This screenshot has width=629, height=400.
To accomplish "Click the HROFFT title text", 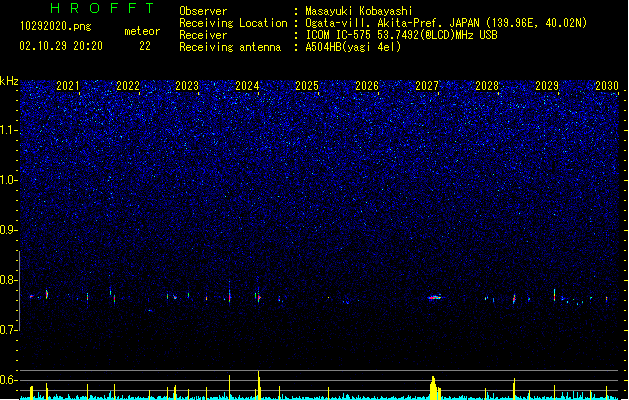I will [x=102, y=8].
